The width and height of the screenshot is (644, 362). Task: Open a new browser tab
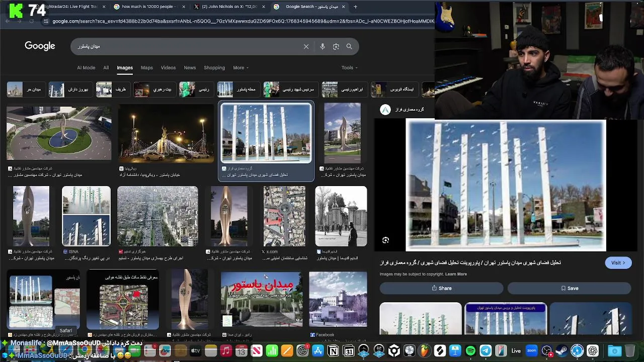(x=355, y=7)
